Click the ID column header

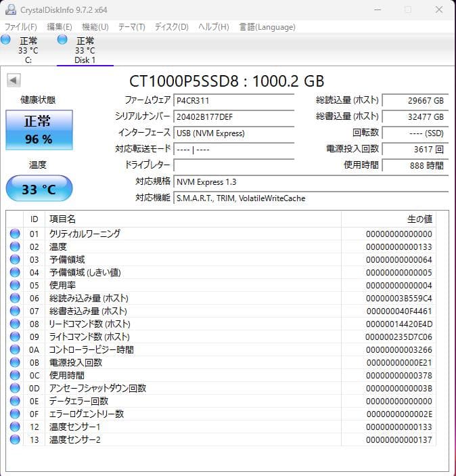coord(34,219)
